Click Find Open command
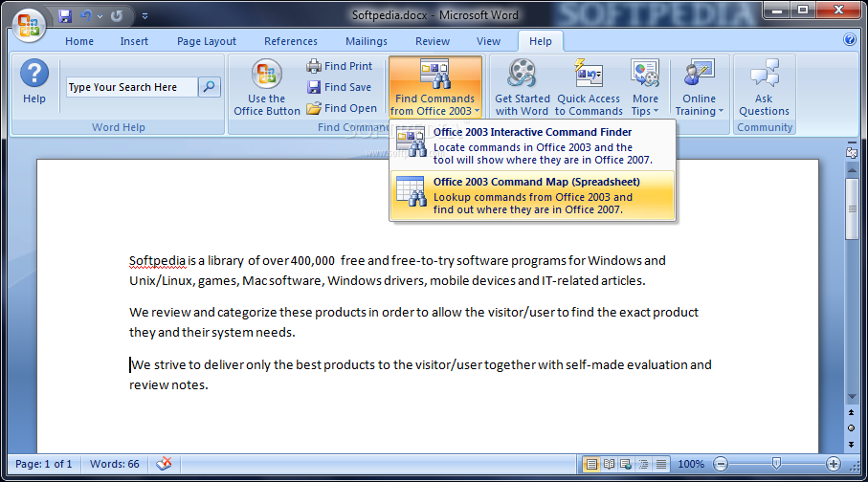 342,108
